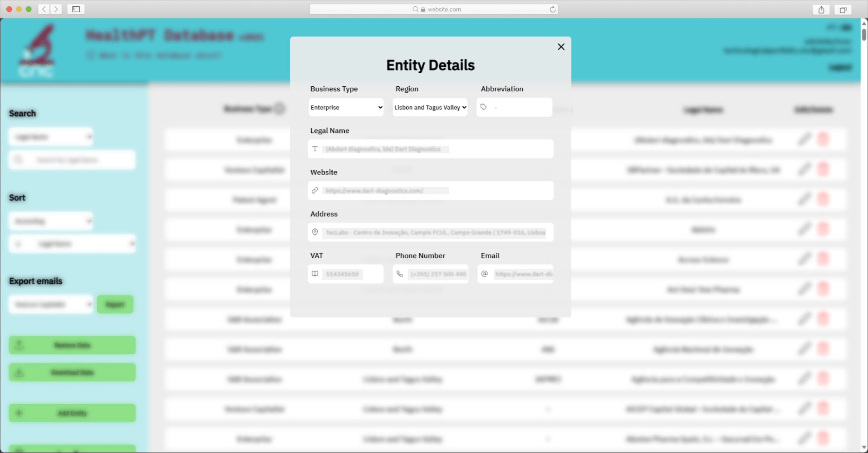Click Safari's share icon
This screenshot has height=453, width=868.
pos(821,9)
